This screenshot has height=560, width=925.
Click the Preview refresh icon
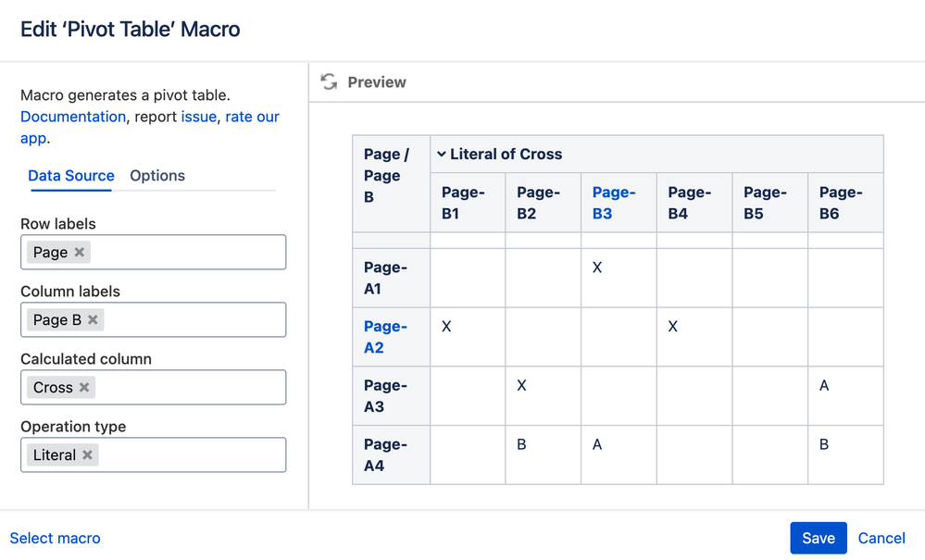click(x=329, y=82)
